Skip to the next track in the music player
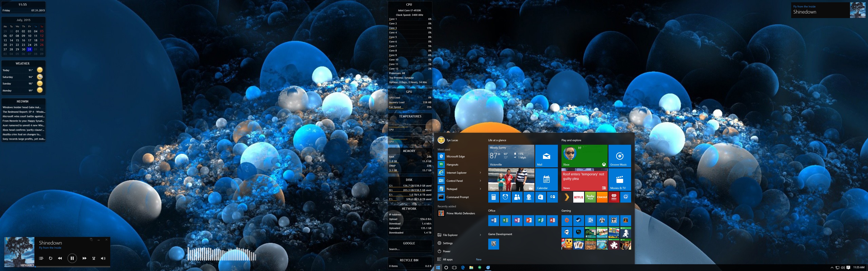Image resolution: width=868 pixels, height=271 pixels. (x=84, y=258)
